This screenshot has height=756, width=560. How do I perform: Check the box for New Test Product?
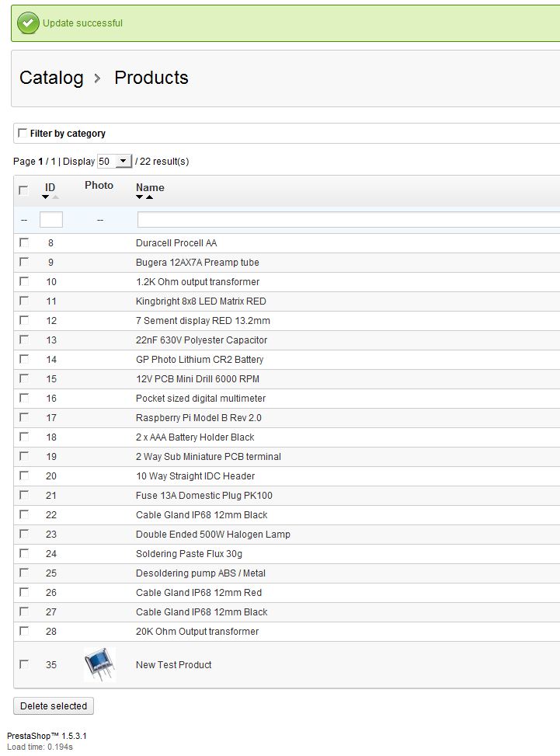pos(23,664)
